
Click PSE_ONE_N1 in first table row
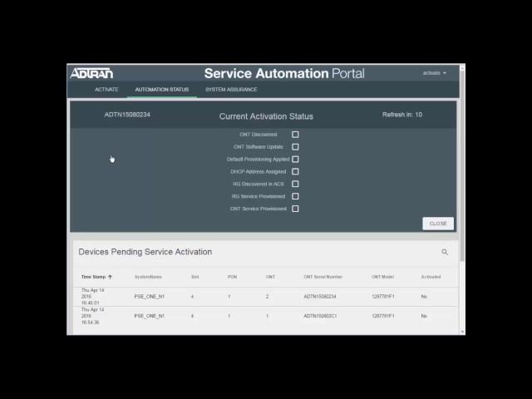click(x=150, y=297)
